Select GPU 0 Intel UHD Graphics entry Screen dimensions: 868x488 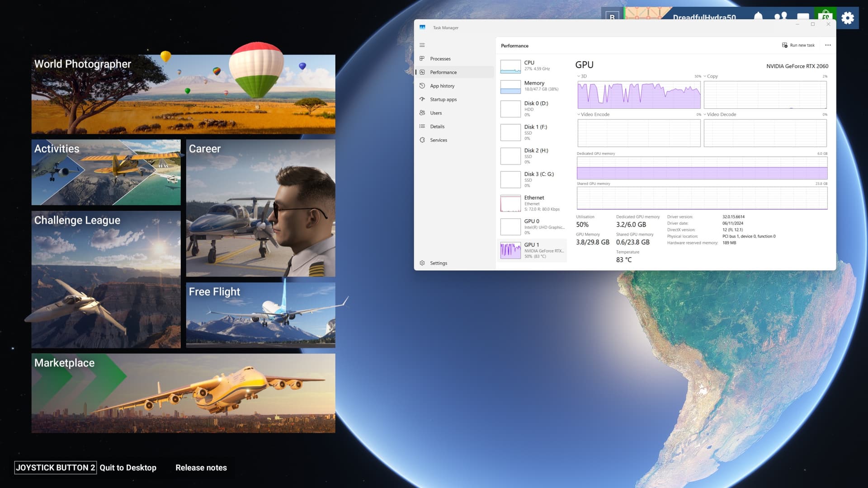[533, 226]
